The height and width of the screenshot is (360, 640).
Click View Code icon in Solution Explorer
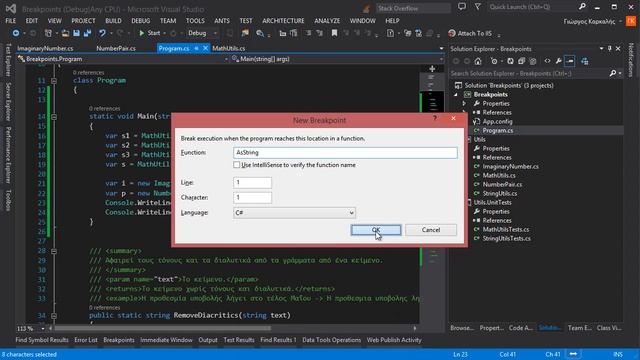click(x=547, y=61)
